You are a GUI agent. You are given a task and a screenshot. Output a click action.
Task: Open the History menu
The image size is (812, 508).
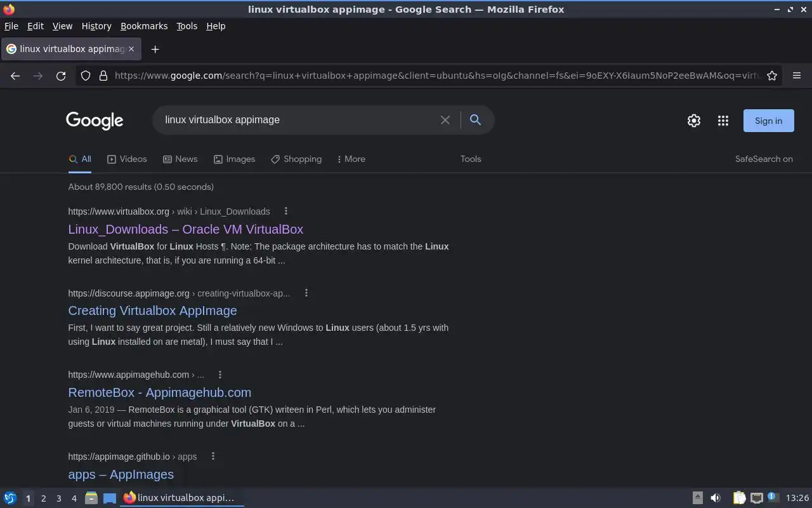[96, 26]
